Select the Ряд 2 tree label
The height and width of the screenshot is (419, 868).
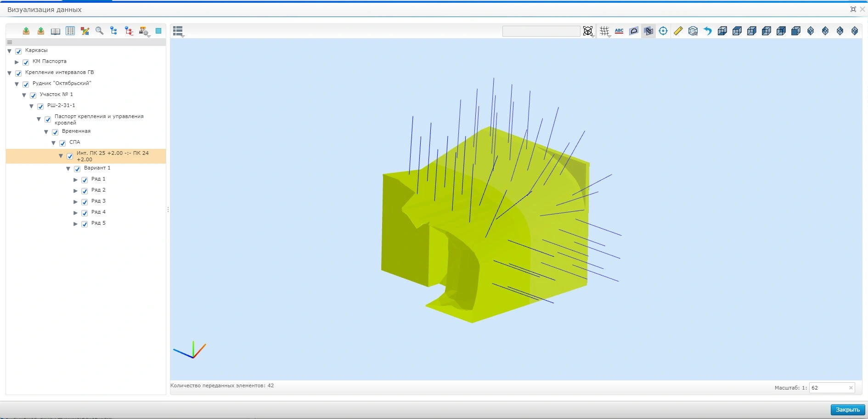coord(98,190)
